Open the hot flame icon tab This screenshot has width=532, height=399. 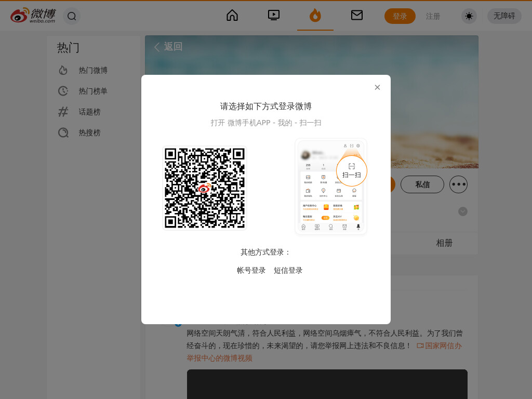(315, 16)
